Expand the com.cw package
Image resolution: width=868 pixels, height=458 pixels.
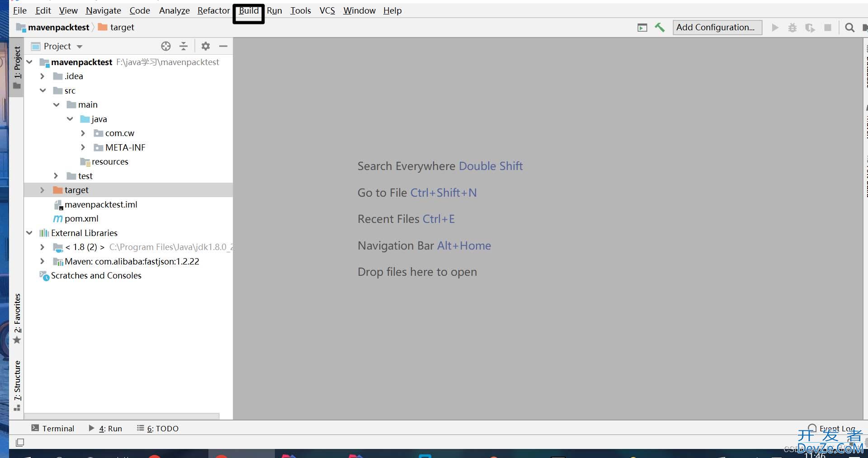[x=83, y=133]
